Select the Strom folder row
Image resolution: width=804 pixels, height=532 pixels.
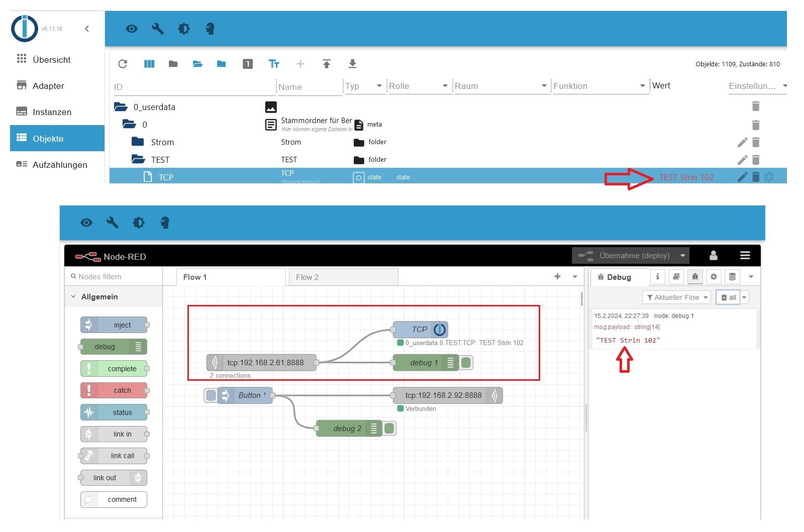pyautogui.click(x=448, y=142)
